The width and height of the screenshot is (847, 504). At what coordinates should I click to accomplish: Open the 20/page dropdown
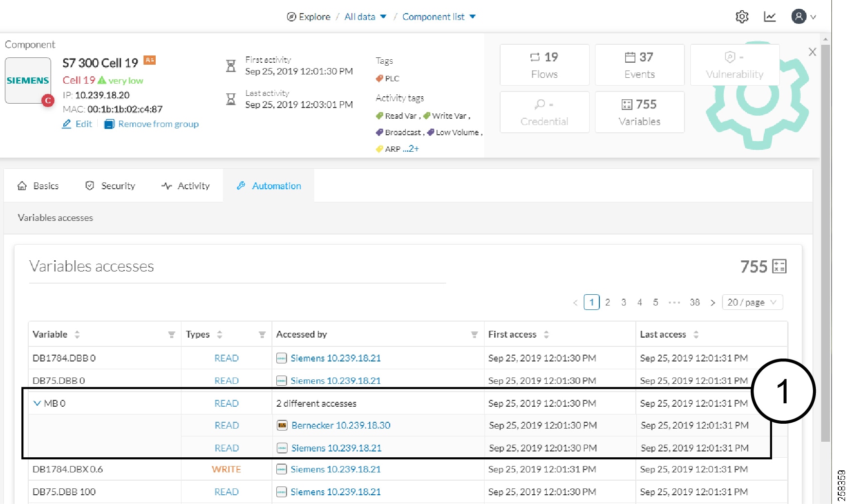click(752, 302)
